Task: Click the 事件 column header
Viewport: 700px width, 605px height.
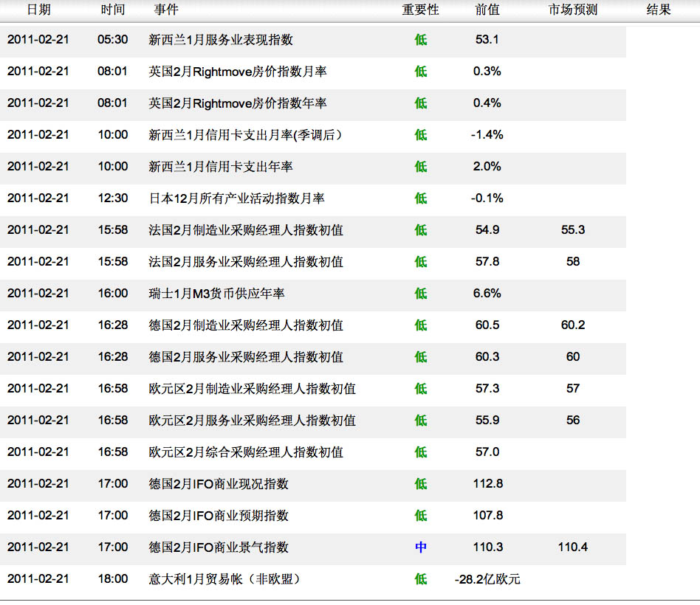Action: (166, 10)
